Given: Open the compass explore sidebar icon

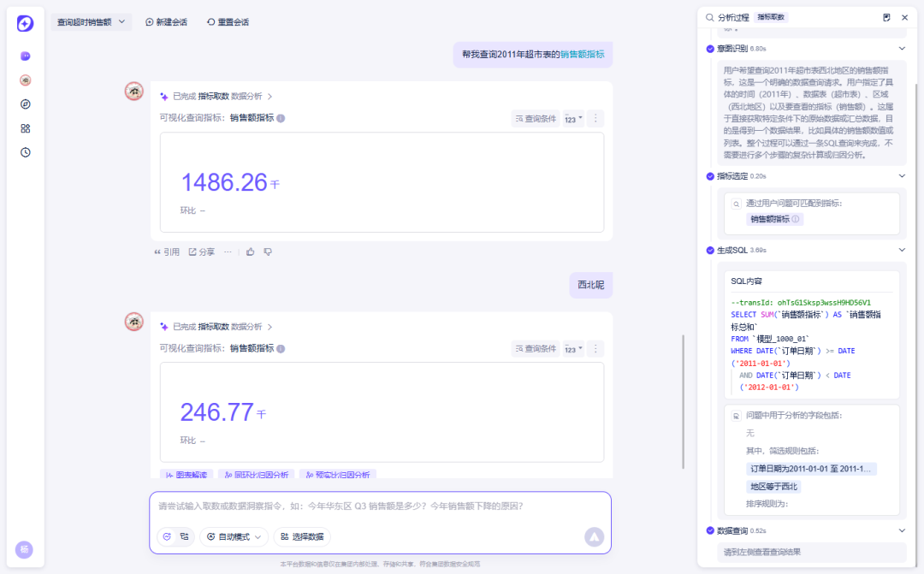Looking at the screenshot, I should (26, 104).
